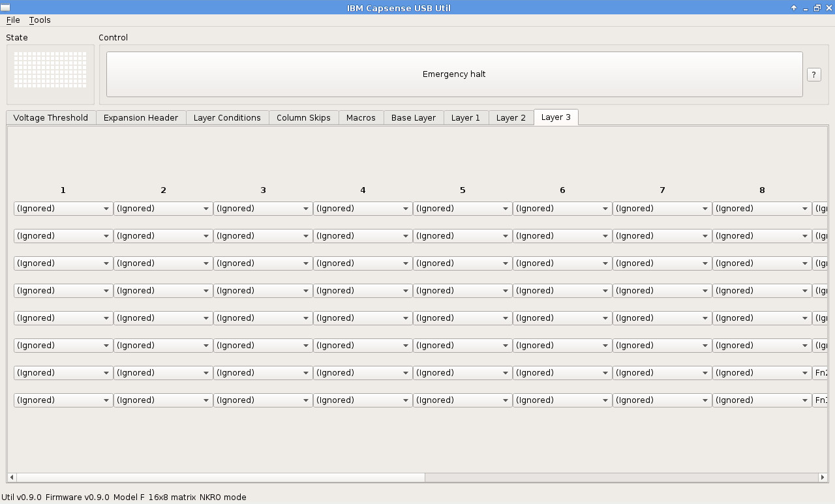
Task: Click the horizontal scrollbar right arrow
Action: pos(822,477)
